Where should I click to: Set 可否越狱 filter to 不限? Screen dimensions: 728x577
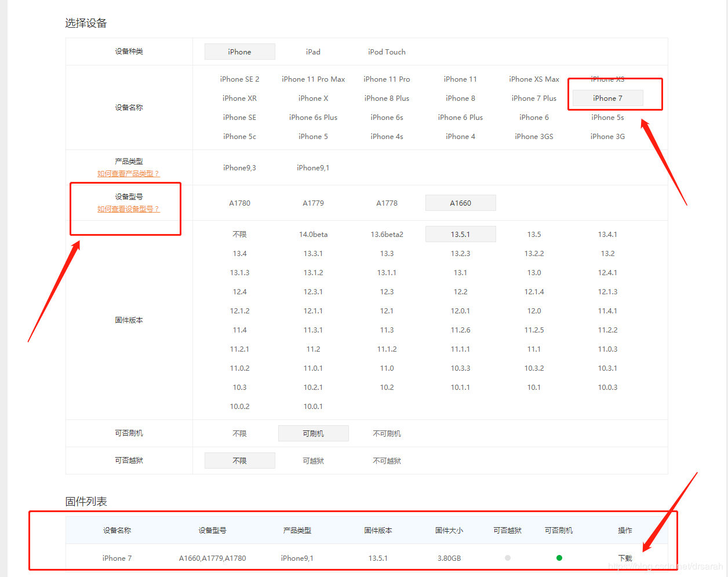click(x=239, y=461)
